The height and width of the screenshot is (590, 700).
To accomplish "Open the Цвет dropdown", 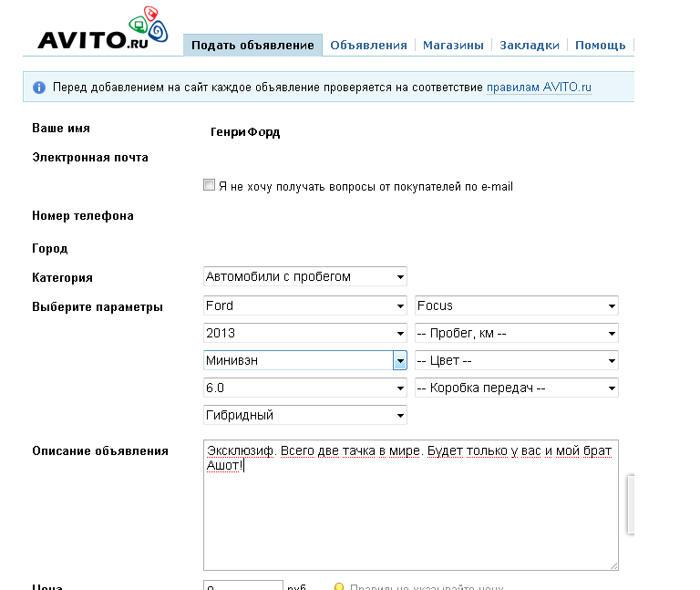I will coord(517,360).
